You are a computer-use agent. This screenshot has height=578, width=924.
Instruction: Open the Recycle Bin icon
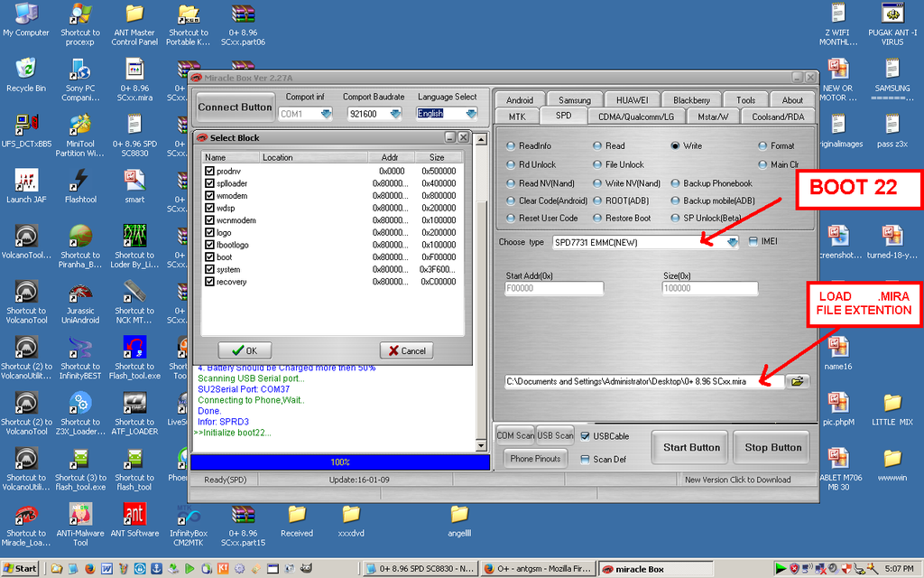[26, 76]
